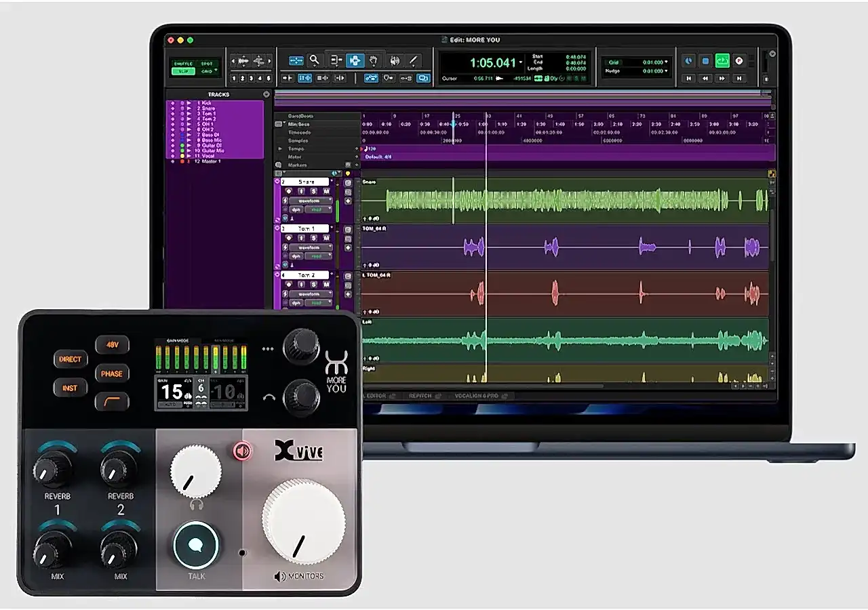Select the Zoomer magnifier tool
The width and height of the screenshot is (868, 610).
point(314,60)
